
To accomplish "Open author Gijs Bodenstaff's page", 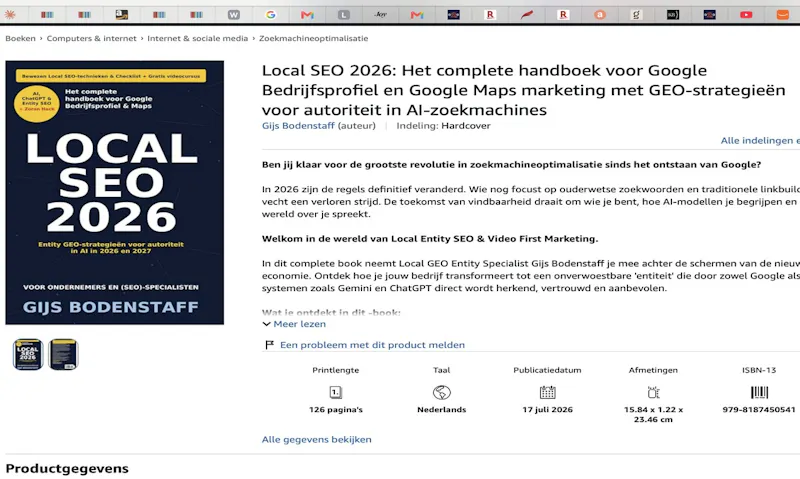I will (298, 125).
